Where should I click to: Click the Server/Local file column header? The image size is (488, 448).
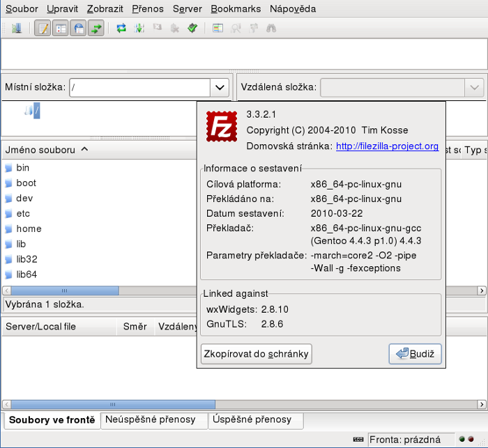pyautogui.click(x=59, y=327)
